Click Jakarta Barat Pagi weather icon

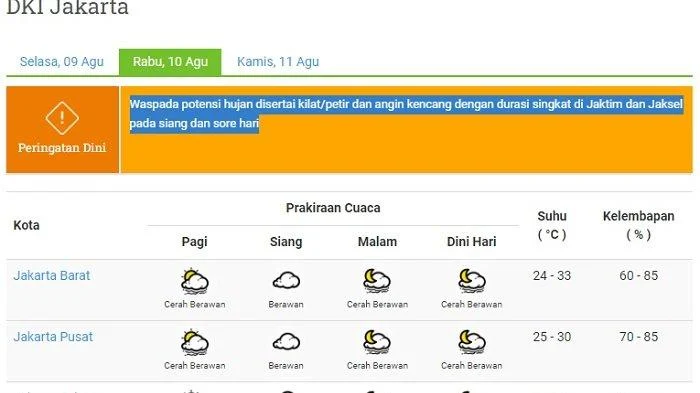tap(194, 281)
